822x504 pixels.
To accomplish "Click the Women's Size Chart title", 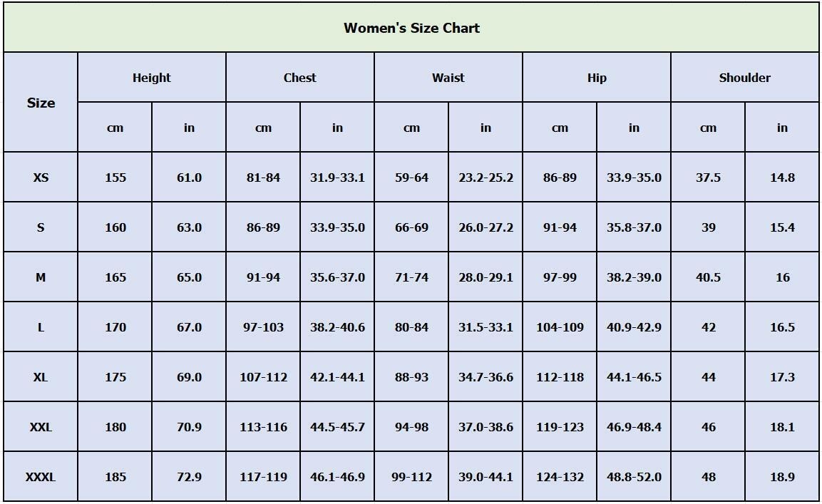I will pyautogui.click(x=411, y=28).
